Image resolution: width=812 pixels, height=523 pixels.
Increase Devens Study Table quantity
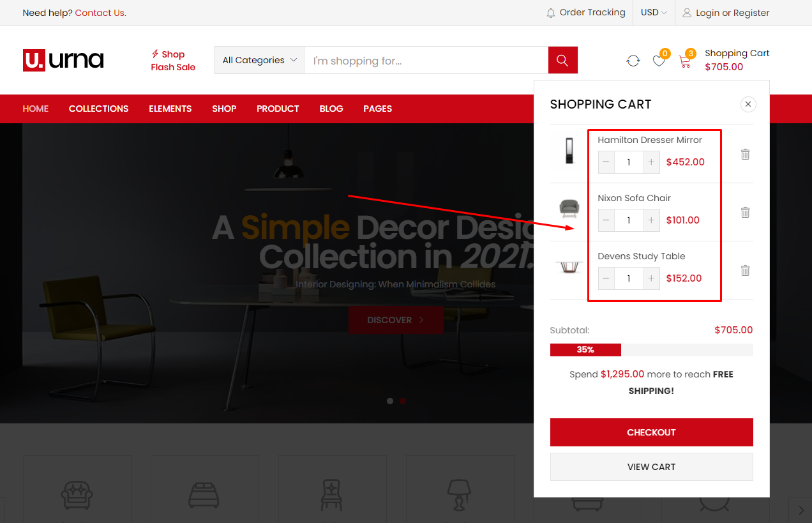(x=651, y=278)
